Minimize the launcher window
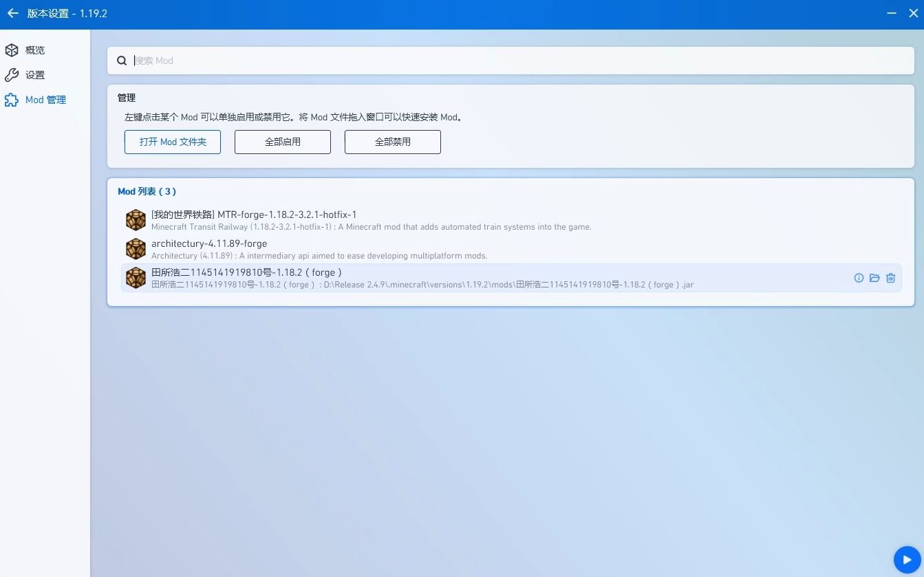The height and width of the screenshot is (577, 924). coord(891,13)
